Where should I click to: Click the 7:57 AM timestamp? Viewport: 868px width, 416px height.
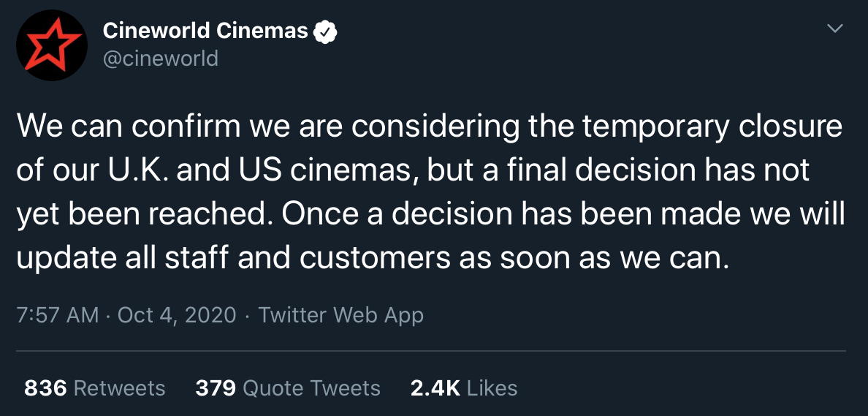[58, 315]
